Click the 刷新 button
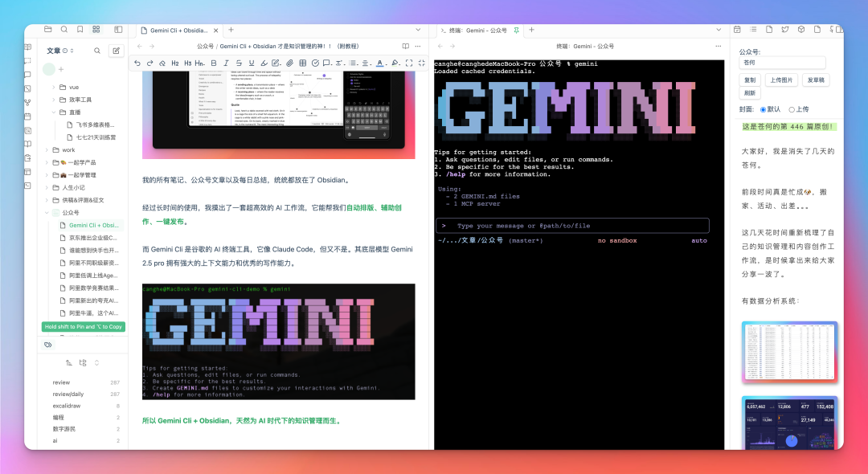The width and height of the screenshot is (868, 474). pos(750,93)
